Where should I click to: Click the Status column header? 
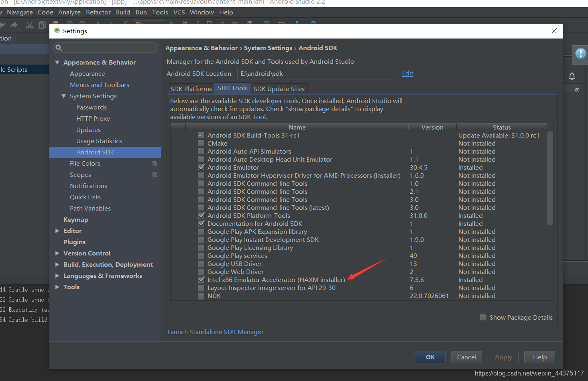pos(502,127)
